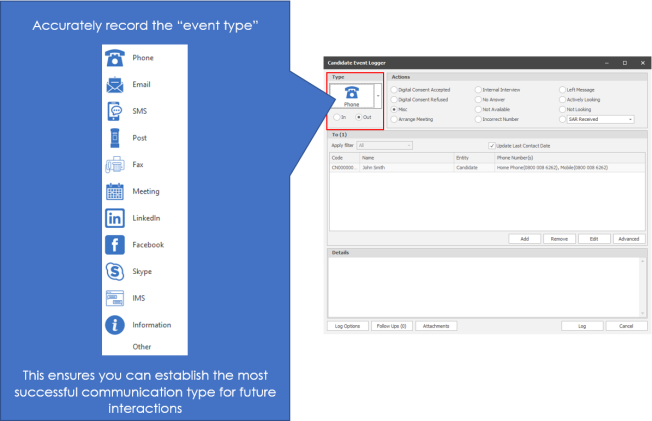Choose the SMS event type icon
Image resolution: width=652 pixels, height=421 pixels.
115,111
